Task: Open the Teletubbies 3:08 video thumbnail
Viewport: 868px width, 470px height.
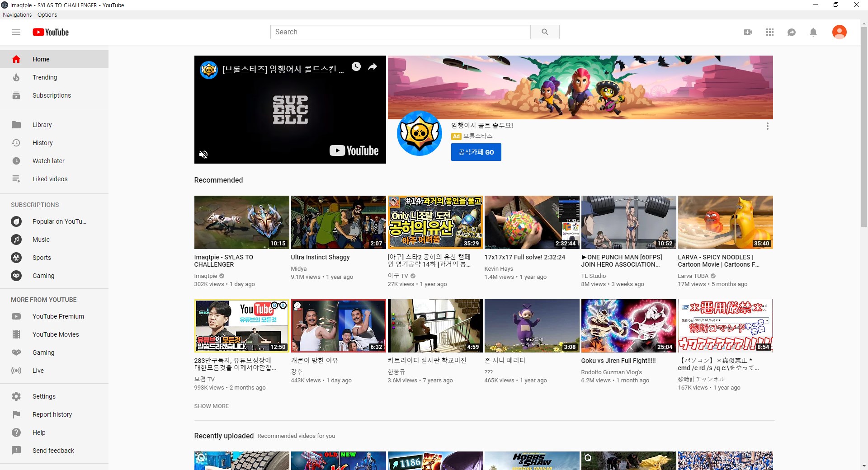Action: [532, 326]
